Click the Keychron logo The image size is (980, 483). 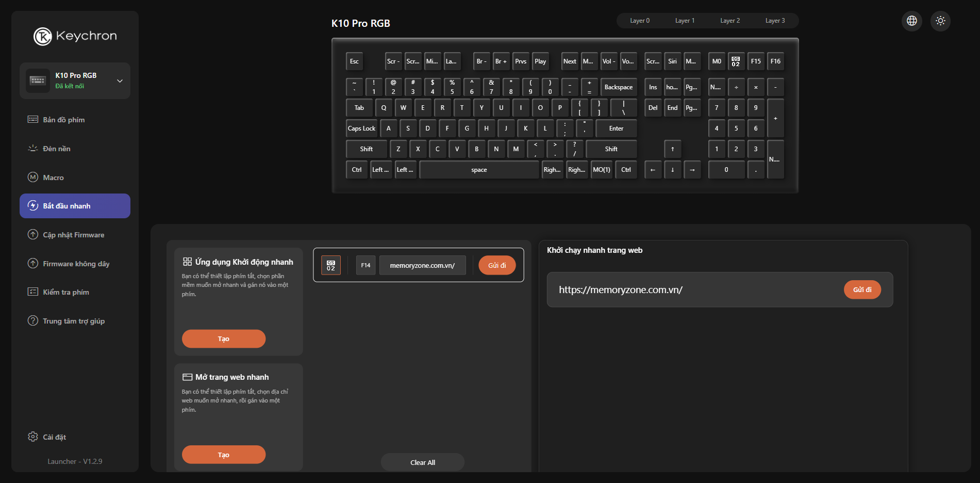click(75, 36)
